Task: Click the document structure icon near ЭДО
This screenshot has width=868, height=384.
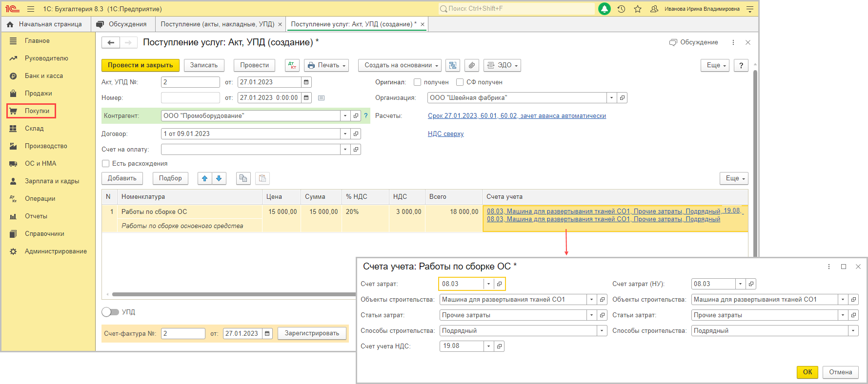Action: click(x=453, y=65)
